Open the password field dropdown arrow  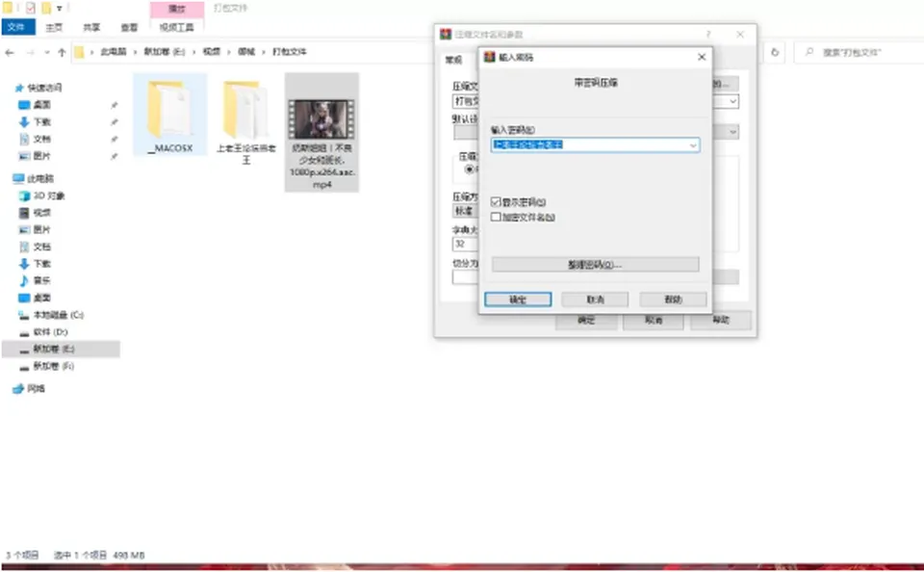[693, 145]
